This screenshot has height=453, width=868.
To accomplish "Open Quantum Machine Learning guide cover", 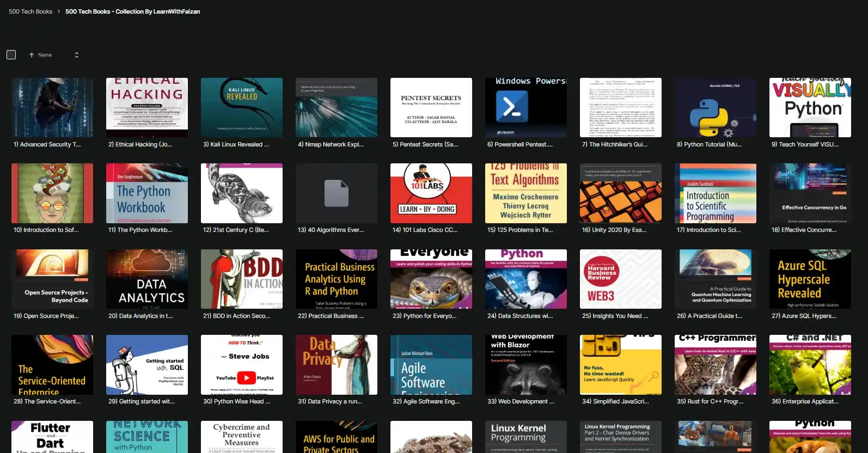I will pos(716,279).
